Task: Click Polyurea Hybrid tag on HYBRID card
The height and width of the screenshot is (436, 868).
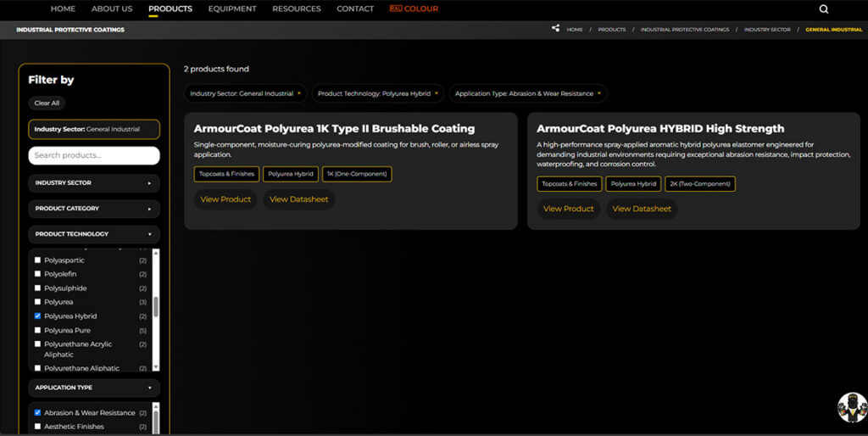Action: click(x=633, y=184)
